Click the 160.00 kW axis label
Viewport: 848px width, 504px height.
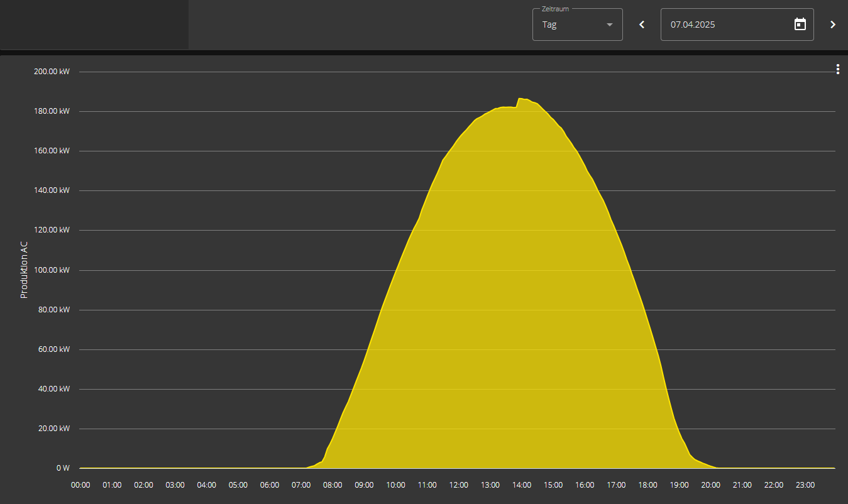[52, 151]
